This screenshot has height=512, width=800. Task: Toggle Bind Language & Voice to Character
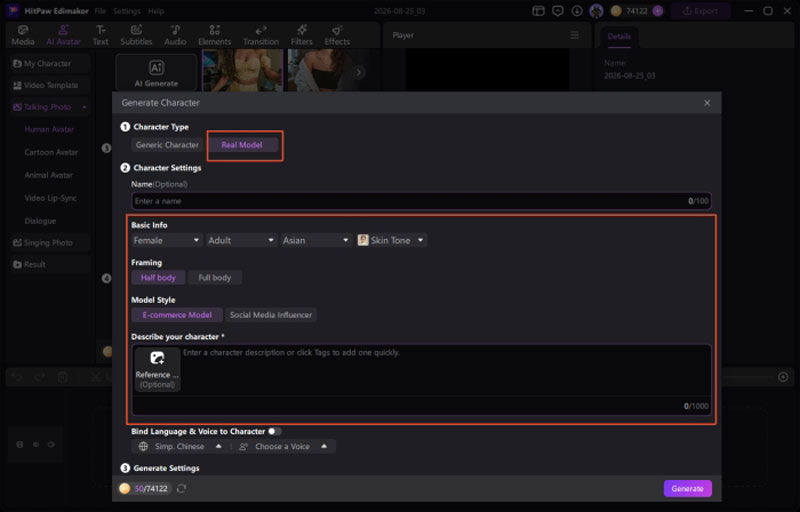click(x=274, y=431)
